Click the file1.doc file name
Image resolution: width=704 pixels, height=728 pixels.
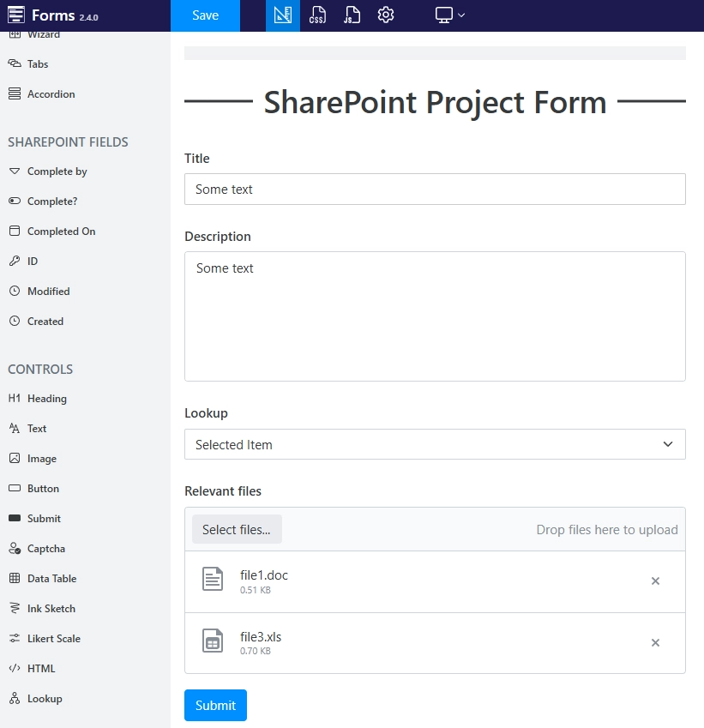point(264,575)
